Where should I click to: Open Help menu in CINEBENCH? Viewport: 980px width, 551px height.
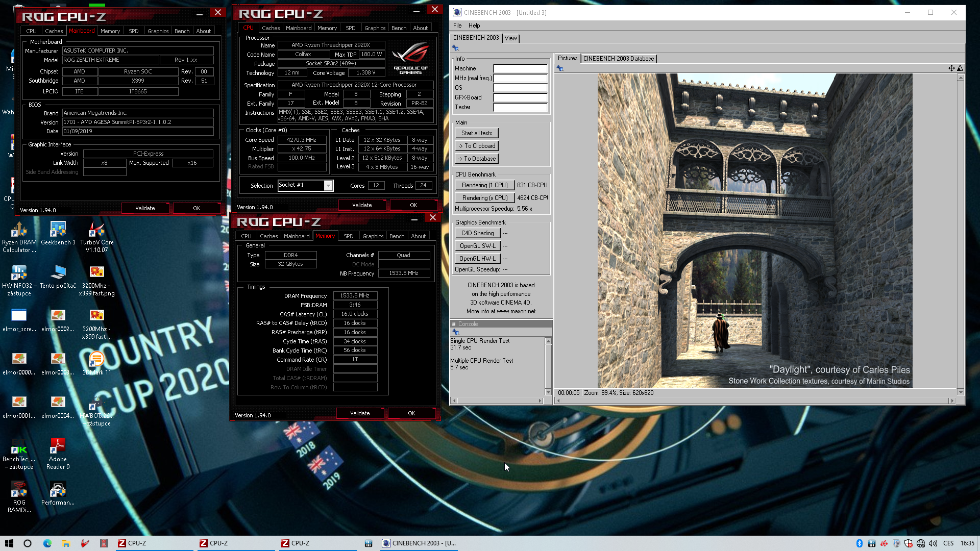point(474,26)
